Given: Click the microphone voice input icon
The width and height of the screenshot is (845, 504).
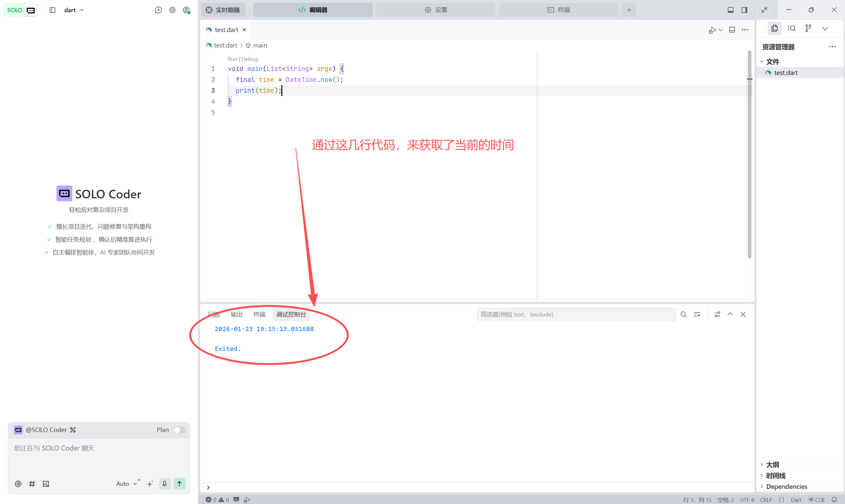Looking at the screenshot, I should pyautogui.click(x=164, y=484).
